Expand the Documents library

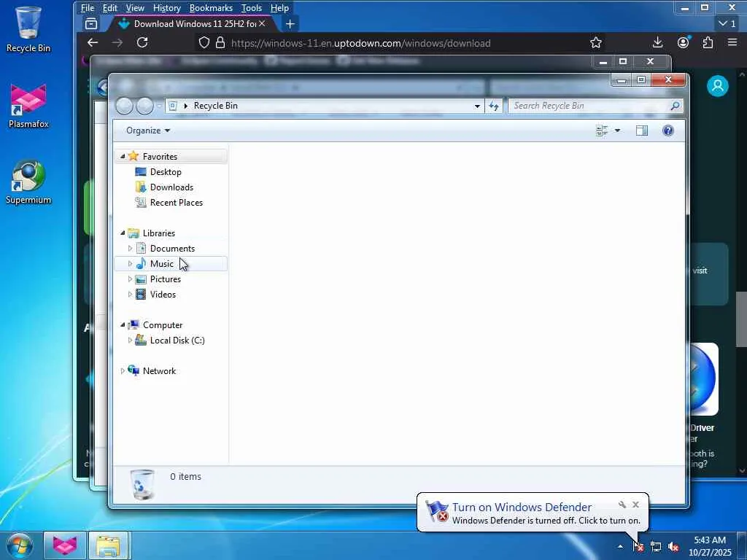click(130, 248)
